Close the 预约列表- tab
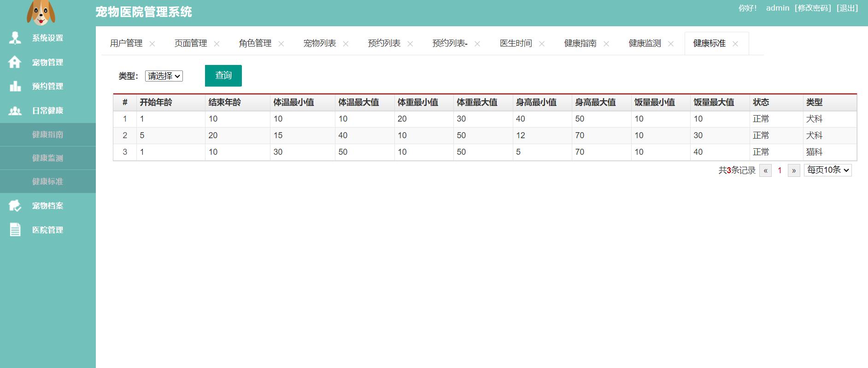The image size is (868, 368). [x=477, y=44]
